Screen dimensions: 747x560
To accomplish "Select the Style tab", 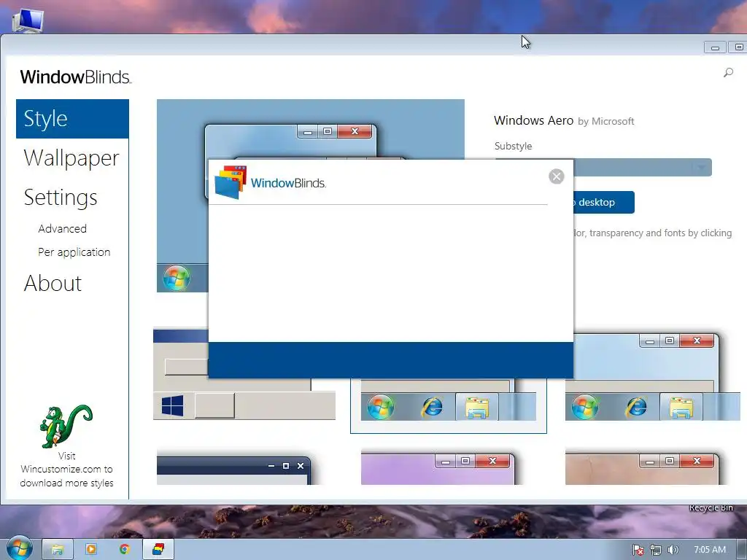I will 72,119.
